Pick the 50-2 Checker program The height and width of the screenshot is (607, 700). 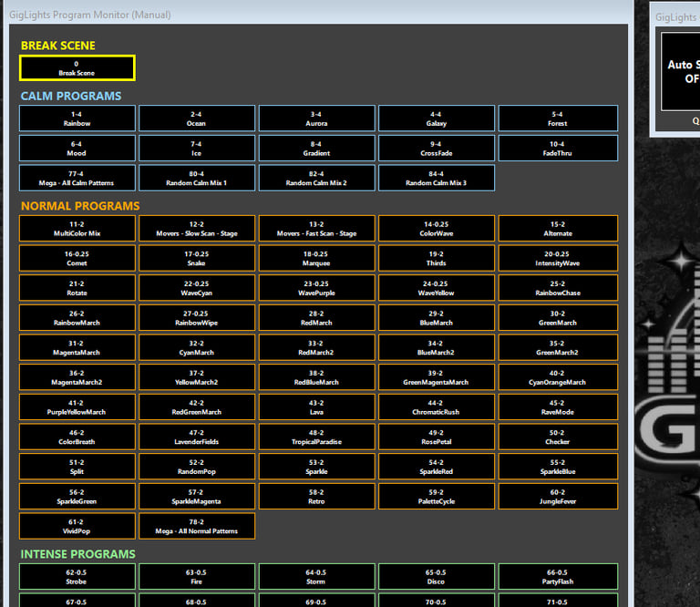[x=558, y=437]
